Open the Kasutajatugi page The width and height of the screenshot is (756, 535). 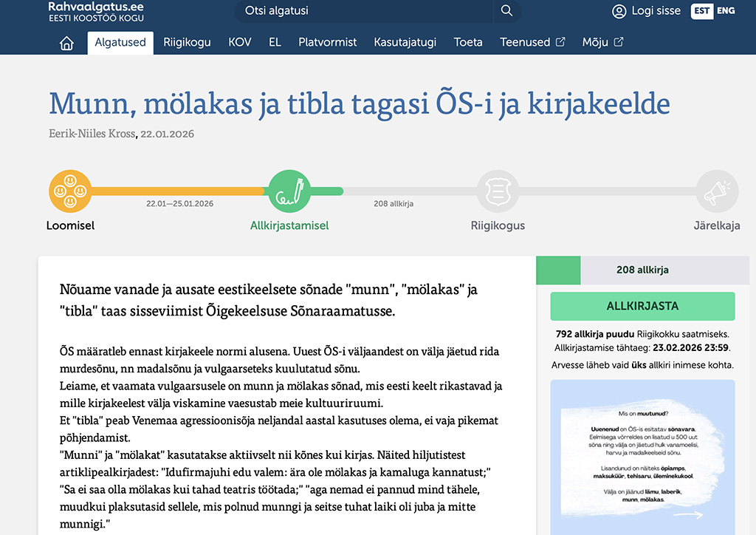(405, 42)
